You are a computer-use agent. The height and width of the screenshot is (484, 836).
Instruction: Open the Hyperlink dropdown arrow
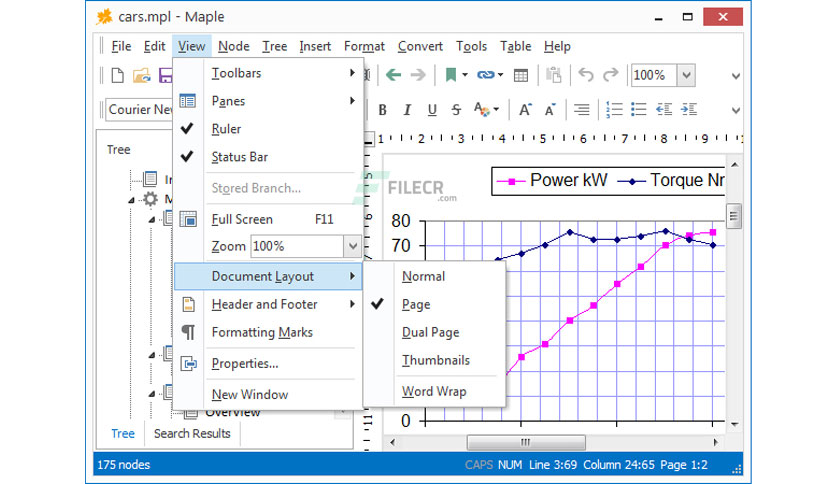tap(500, 75)
